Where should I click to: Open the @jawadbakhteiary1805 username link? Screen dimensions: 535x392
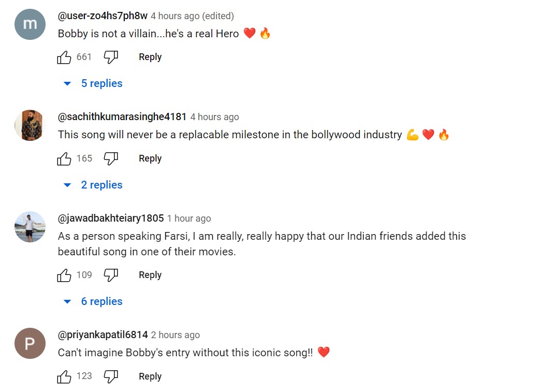pyautogui.click(x=111, y=218)
